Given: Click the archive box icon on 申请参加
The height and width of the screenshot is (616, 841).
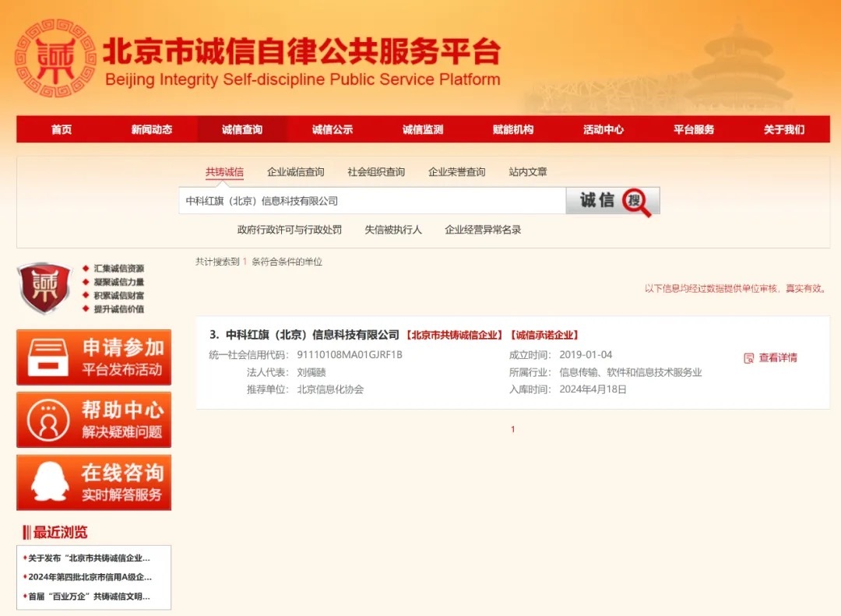Looking at the screenshot, I should coord(48,357).
